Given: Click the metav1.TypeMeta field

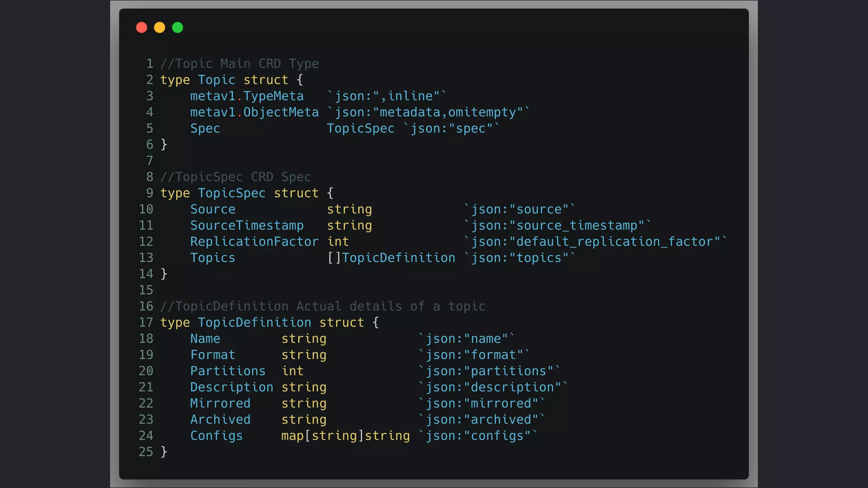Looking at the screenshot, I should pyautogui.click(x=247, y=96).
